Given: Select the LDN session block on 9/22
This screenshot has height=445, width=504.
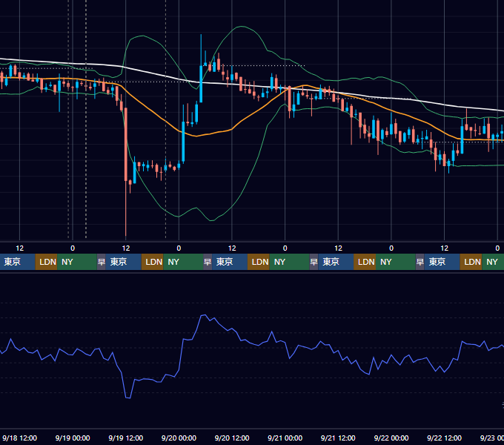Looking at the screenshot, I should [471, 262].
